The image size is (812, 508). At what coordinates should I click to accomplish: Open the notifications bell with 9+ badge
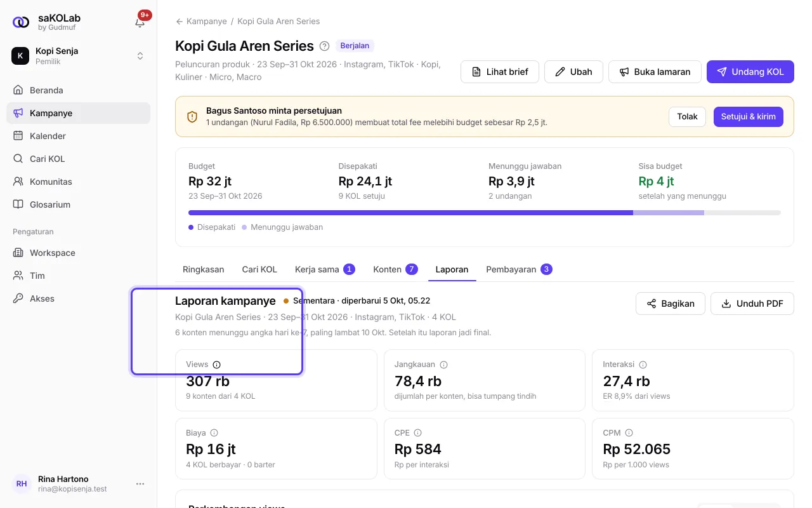click(x=140, y=22)
